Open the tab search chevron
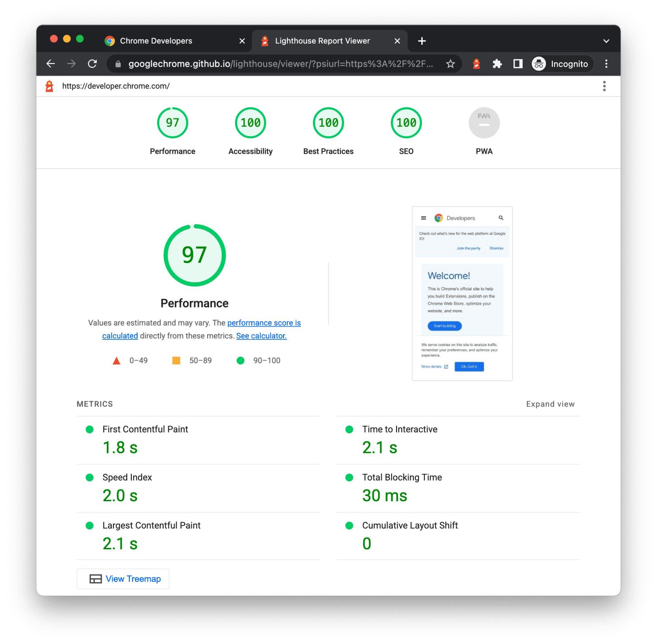Viewport: 657px width, 644px height. (606, 41)
